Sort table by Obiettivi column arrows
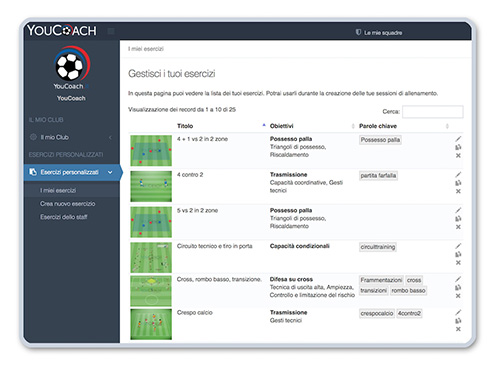 [353, 126]
